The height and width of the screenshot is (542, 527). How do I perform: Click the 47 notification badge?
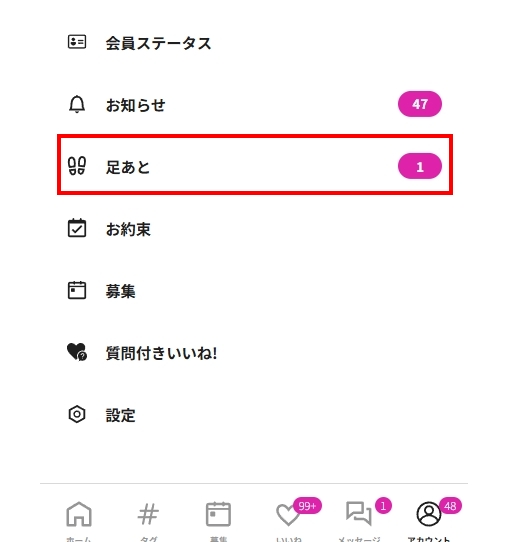[x=420, y=104]
